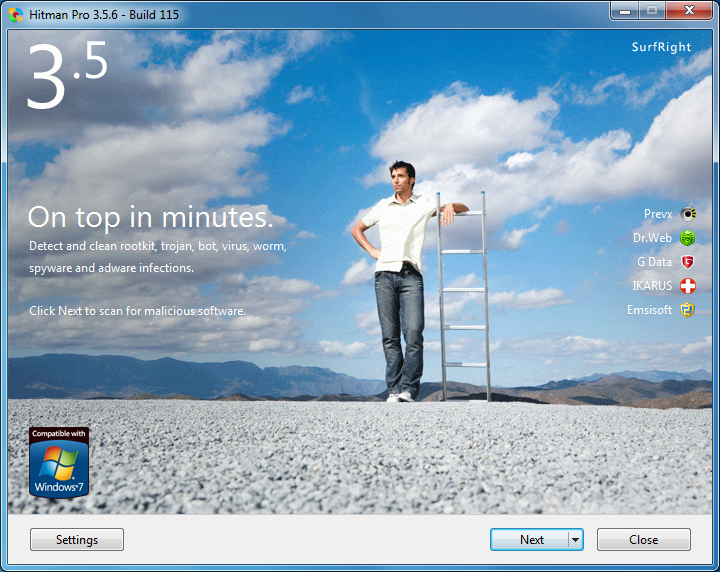The height and width of the screenshot is (572, 720).
Task: Click the G Data label
Action: coord(654,262)
